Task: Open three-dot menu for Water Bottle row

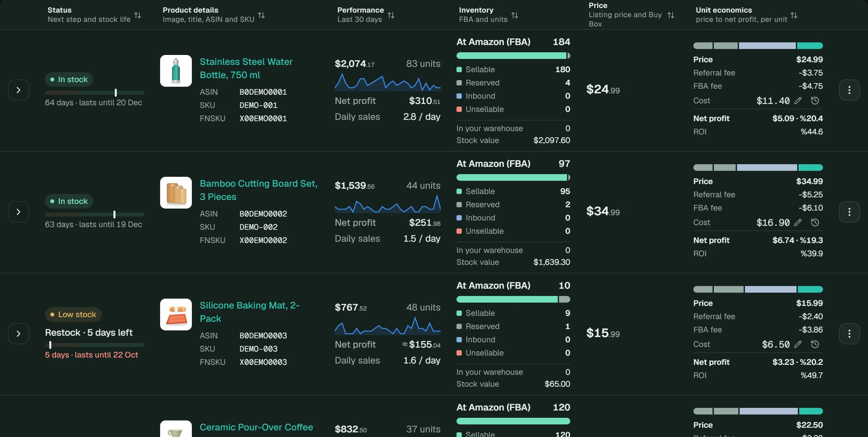Action: coord(849,90)
